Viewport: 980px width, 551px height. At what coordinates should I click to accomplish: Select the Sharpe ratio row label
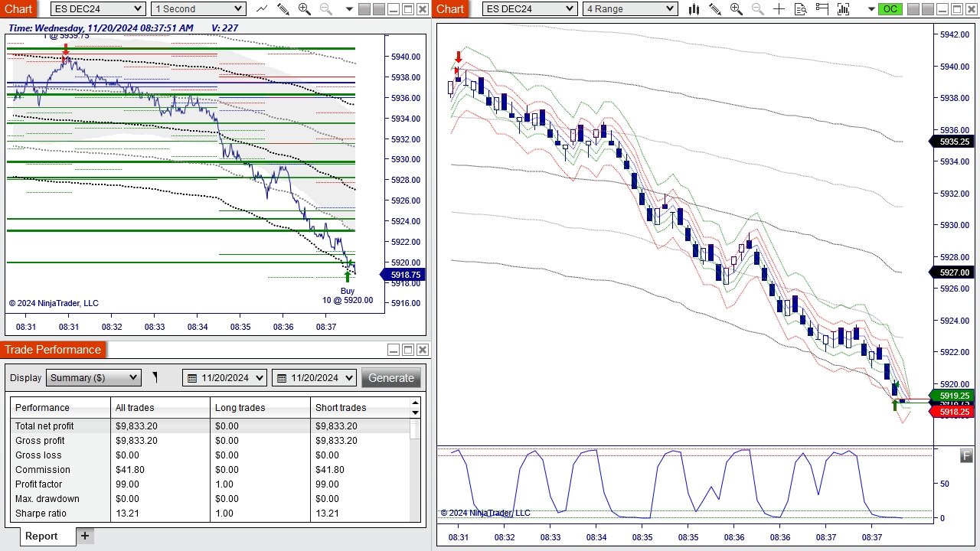(41, 514)
